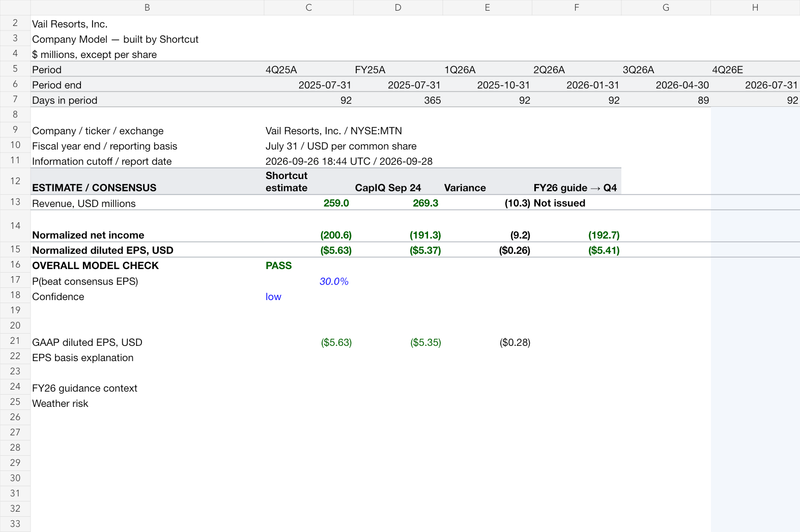Select the 'PASS' model check cell
The height and width of the screenshot is (532, 800).
tap(308, 265)
